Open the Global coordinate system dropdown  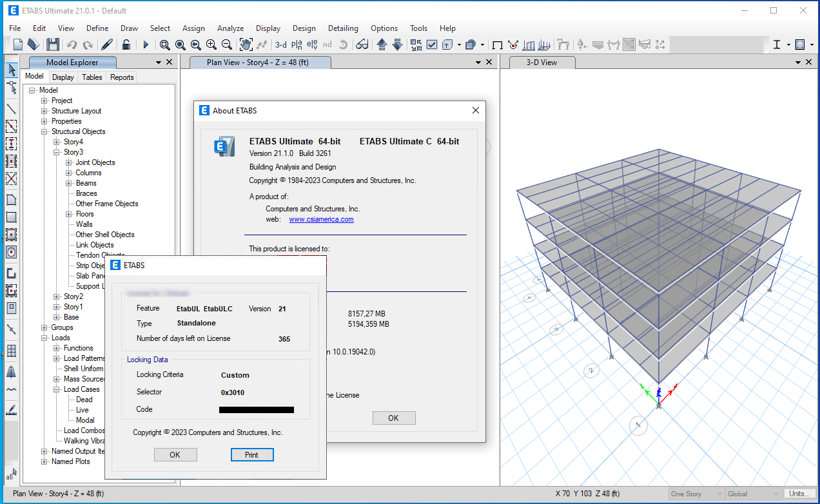coord(752,494)
